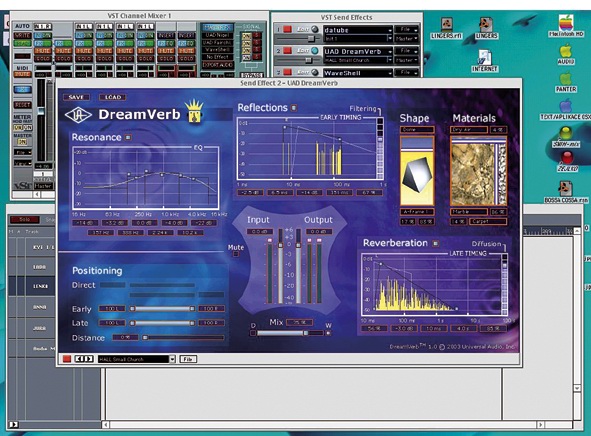Open the red ball desktop icon
591x436 pixels.
[x=567, y=157]
